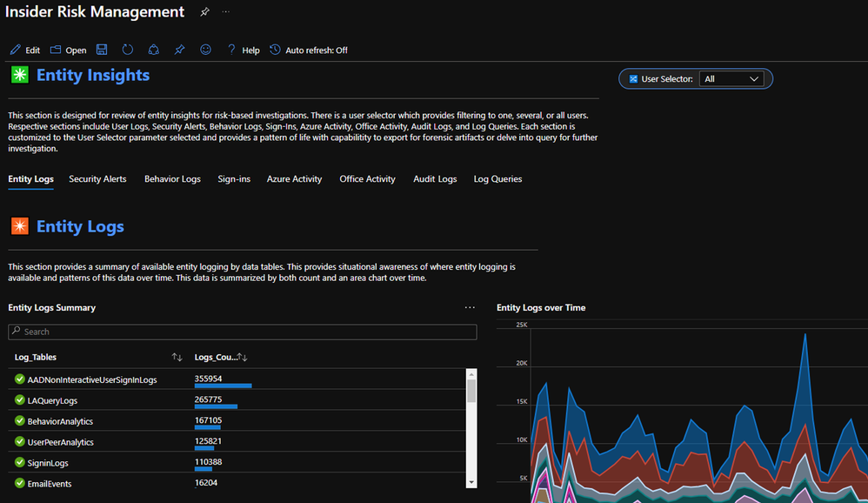Click the 167105 count value
868x503 pixels.
pos(208,420)
